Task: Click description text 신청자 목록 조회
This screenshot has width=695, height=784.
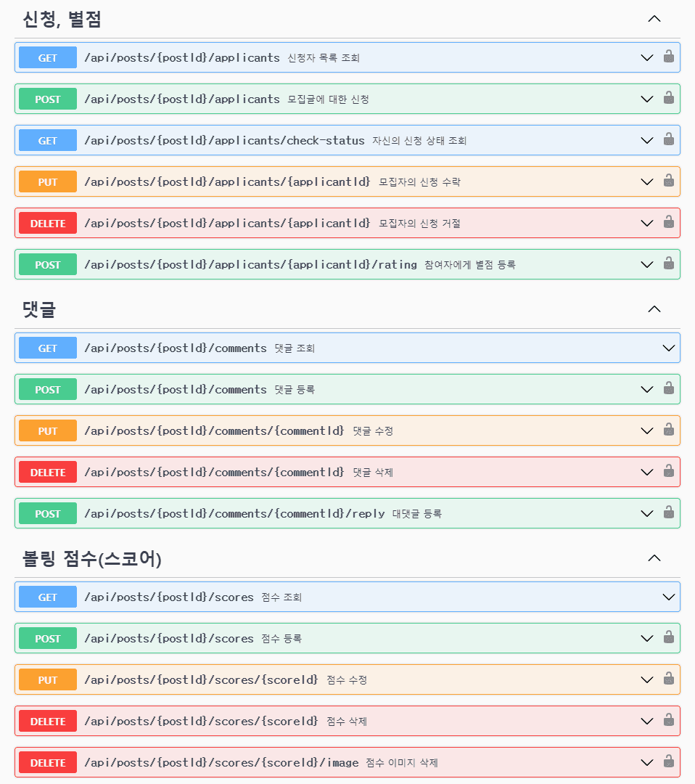Action: [x=324, y=58]
